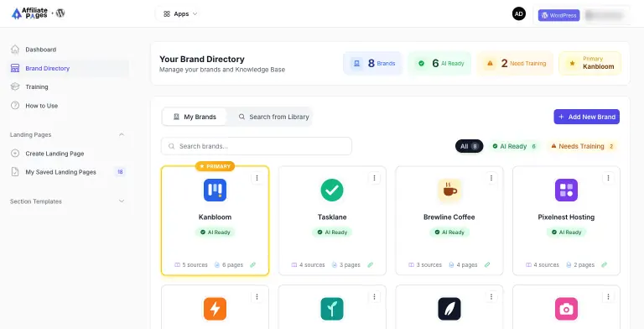Click the link icon on Tasklane card
The image size is (644, 329).
(370, 265)
